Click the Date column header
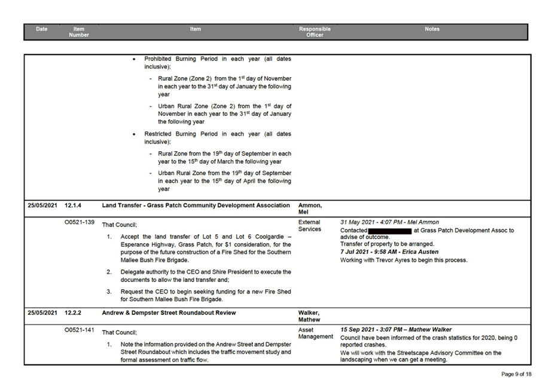 (41, 29)
